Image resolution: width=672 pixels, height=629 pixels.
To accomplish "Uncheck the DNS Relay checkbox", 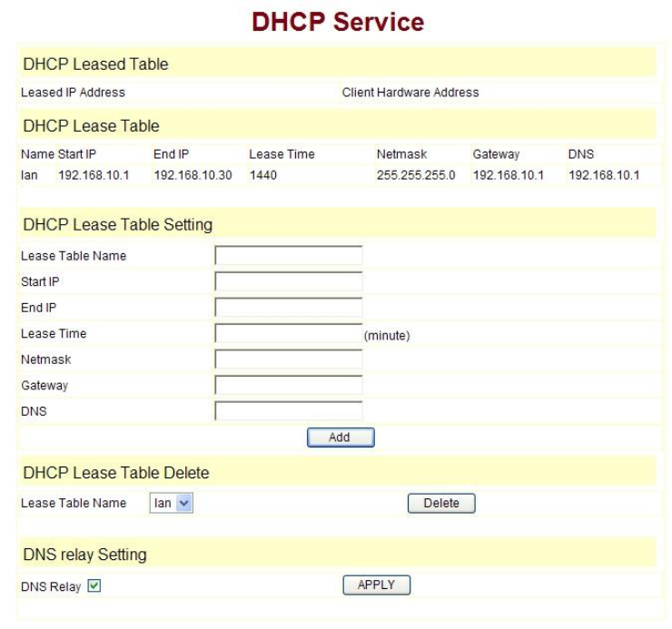I will 94,585.
